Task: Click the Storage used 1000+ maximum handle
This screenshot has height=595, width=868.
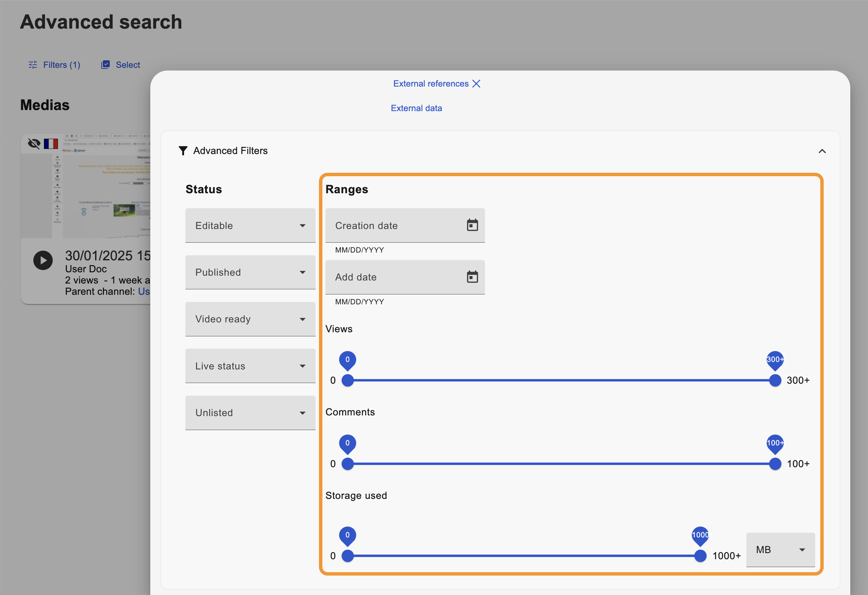Action: click(x=700, y=555)
